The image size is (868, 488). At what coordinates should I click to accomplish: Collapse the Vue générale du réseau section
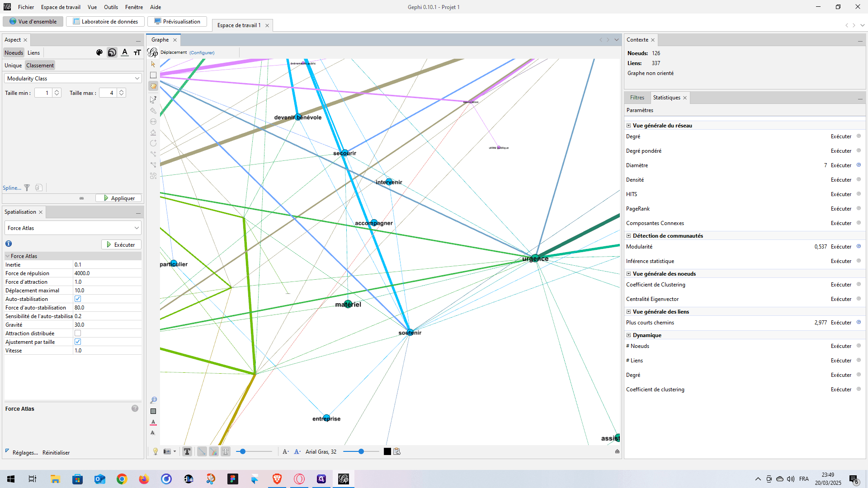click(x=628, y=126)
